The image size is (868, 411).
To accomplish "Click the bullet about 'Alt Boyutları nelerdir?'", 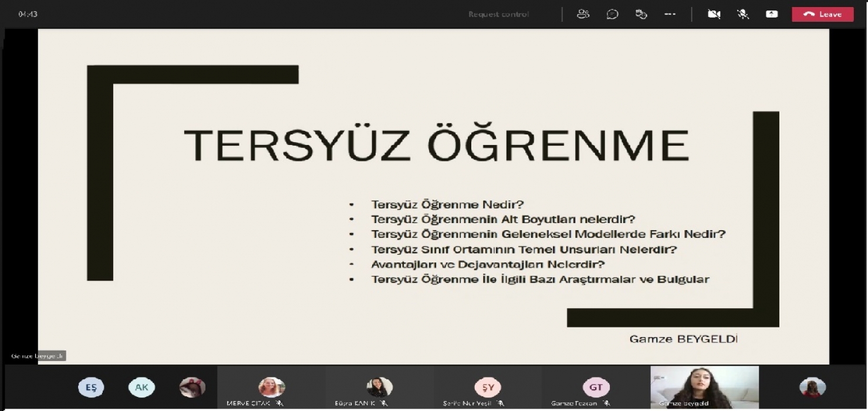I will tap(504, 220).
